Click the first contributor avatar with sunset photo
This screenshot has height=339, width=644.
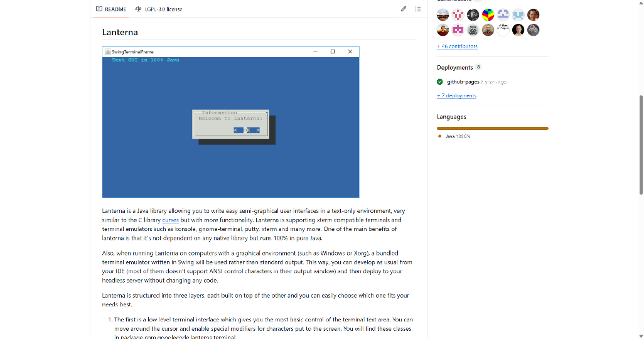[443, 15]
